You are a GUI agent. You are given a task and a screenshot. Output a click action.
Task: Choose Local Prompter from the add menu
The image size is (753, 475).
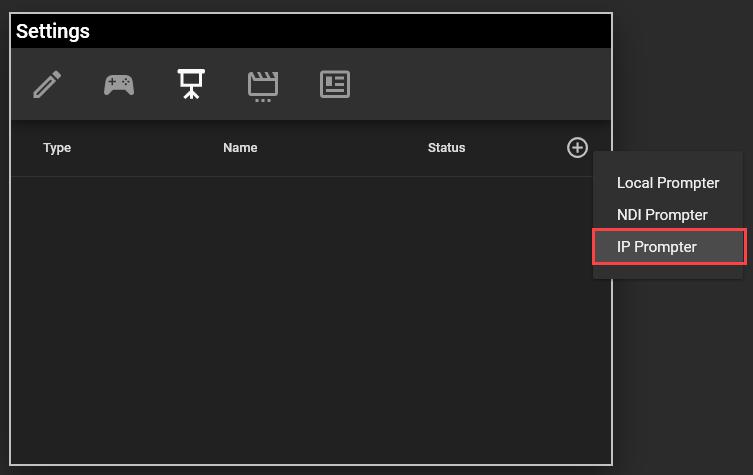point(667,183)
